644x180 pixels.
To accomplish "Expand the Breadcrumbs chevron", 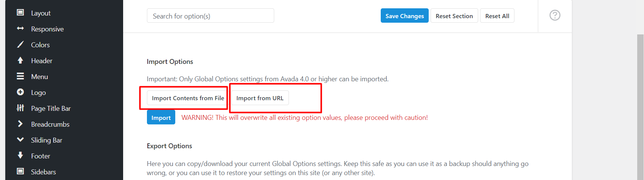I will click(20, 124).
